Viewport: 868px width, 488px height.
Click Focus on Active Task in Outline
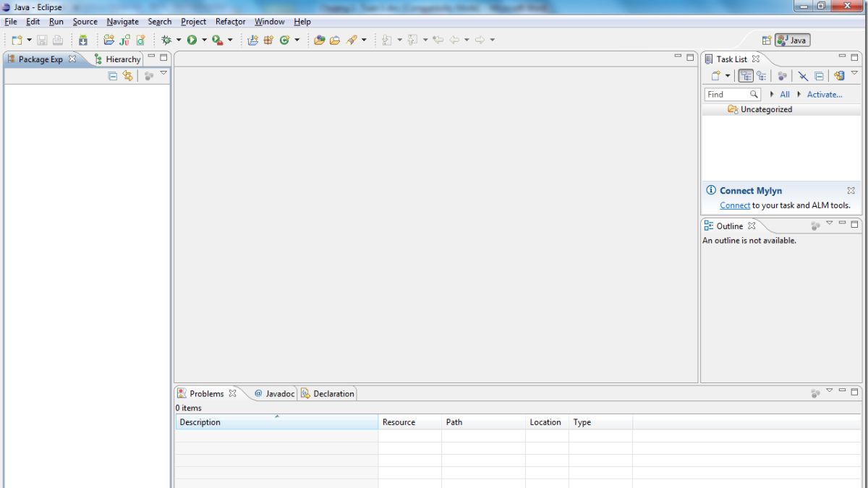(x=815, y=226)
